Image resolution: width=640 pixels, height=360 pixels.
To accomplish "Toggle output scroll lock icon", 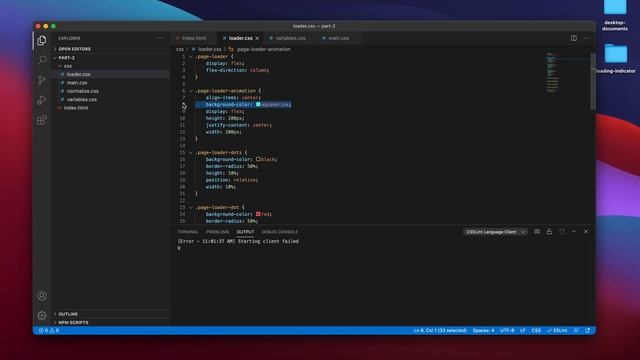I will (x=549, y=231).
